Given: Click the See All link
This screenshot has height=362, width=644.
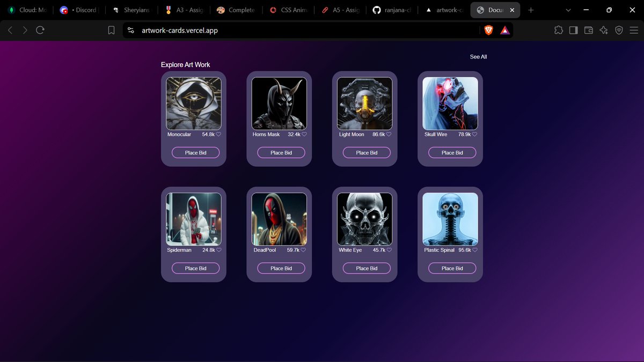Looking at the screenshot, I should click(478, 57).
